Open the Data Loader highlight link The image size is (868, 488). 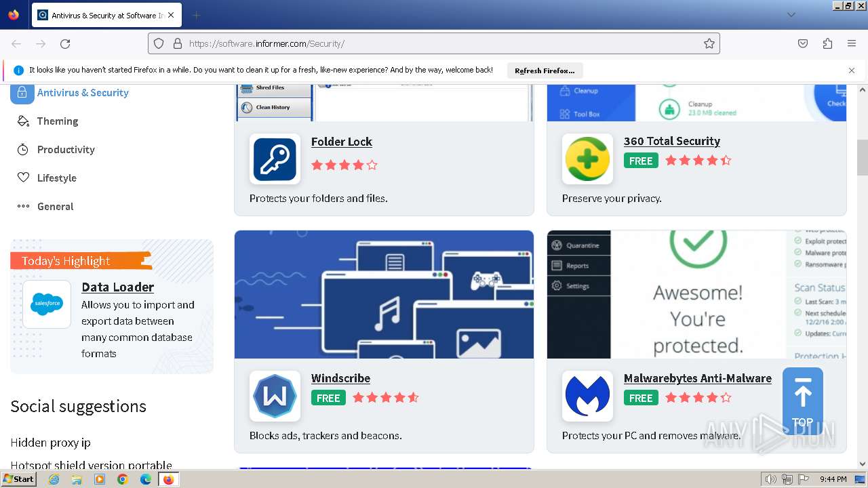(118, 287)
